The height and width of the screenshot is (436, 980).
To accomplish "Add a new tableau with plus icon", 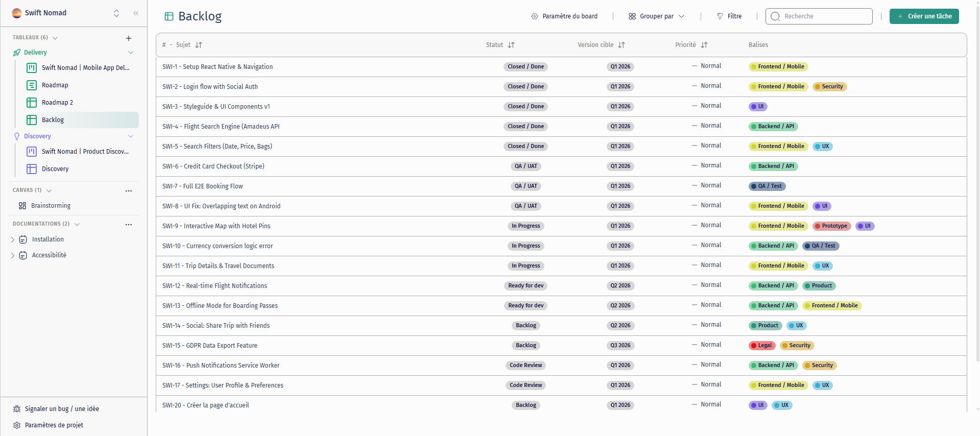I will pyautogui.click(x=129, y=38).
